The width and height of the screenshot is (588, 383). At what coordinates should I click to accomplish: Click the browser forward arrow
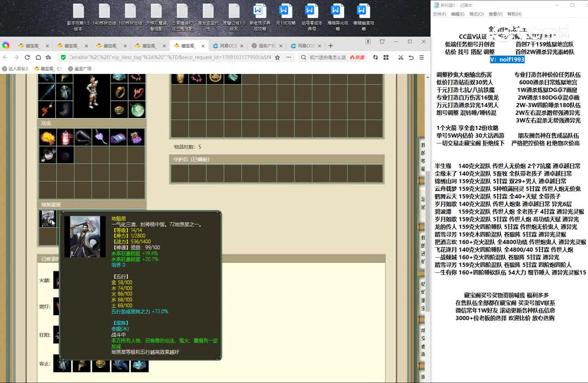coord(16,57)
